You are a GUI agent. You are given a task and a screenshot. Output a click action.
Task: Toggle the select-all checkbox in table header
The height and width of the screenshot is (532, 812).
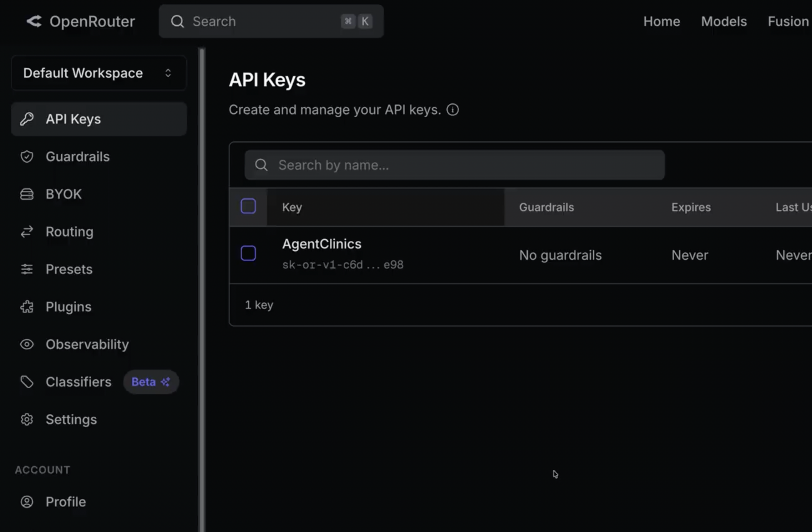click(x=248, y=206)
